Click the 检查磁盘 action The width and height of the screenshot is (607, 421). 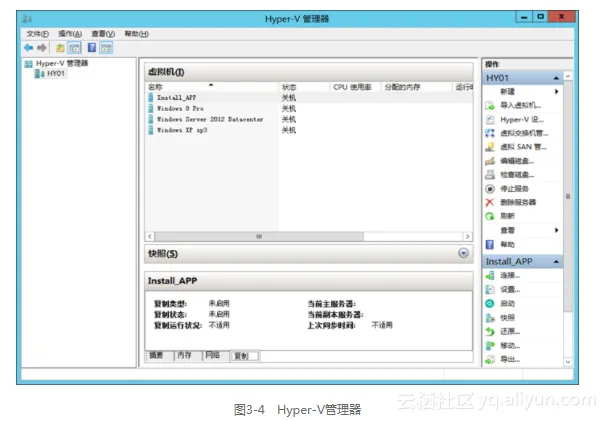click(x=509, y=175)
